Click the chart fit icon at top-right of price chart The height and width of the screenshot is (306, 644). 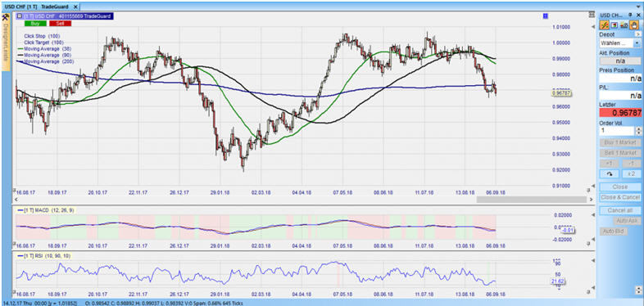click(x=591, y=16)
